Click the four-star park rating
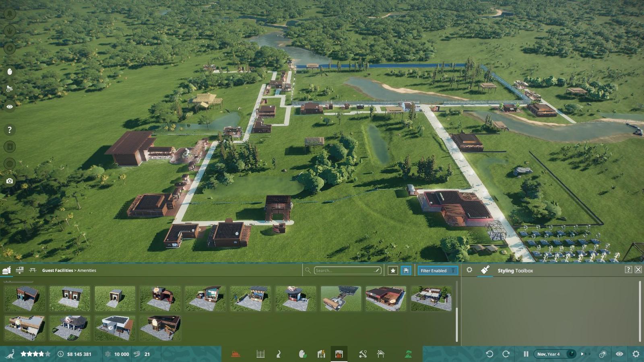Screen dimensions: 644x362 pos(35,354)
